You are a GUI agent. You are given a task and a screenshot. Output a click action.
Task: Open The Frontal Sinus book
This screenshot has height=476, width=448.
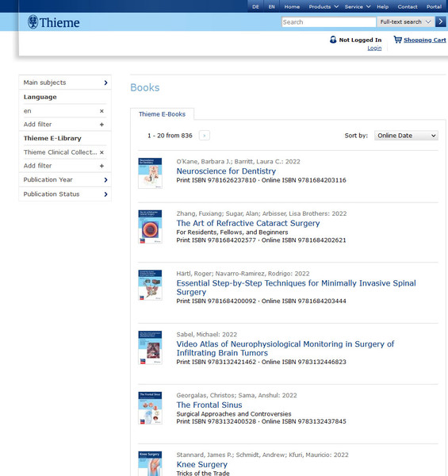[x=209, y=405]
